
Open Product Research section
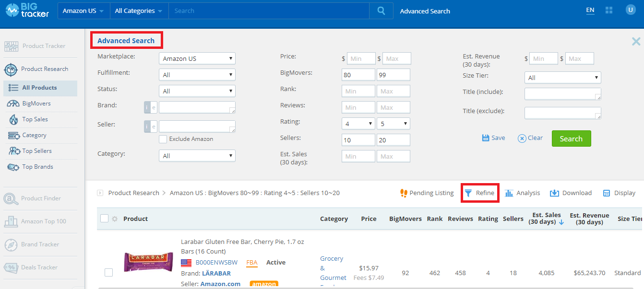(x=36, y=69)
